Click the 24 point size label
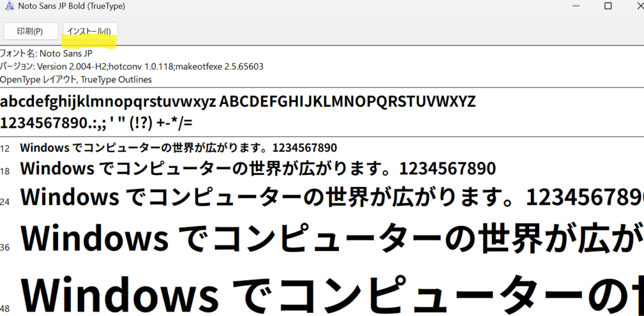Screen dimensions: 644x316 (x=5, y=202)
